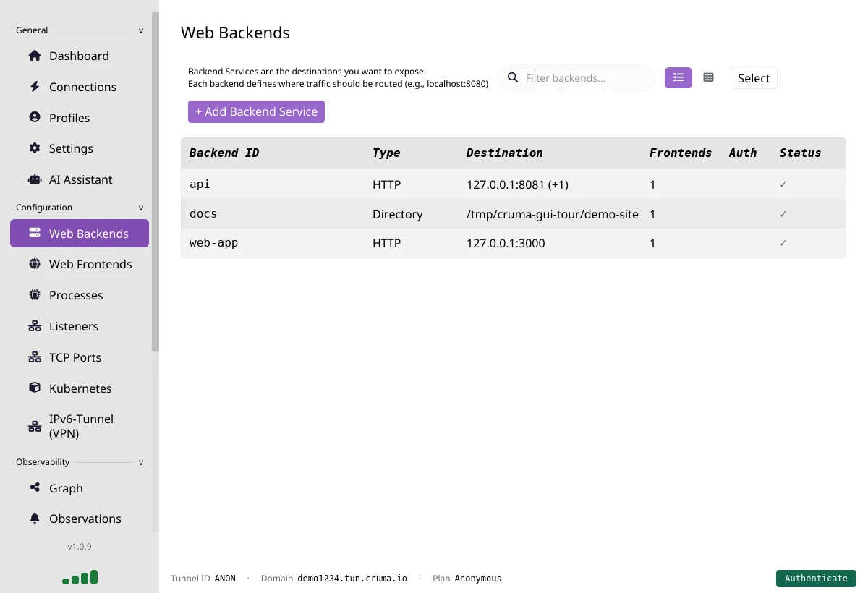Click the Authenticate button
Screen dimensions: 868x593
pos(816,578)
